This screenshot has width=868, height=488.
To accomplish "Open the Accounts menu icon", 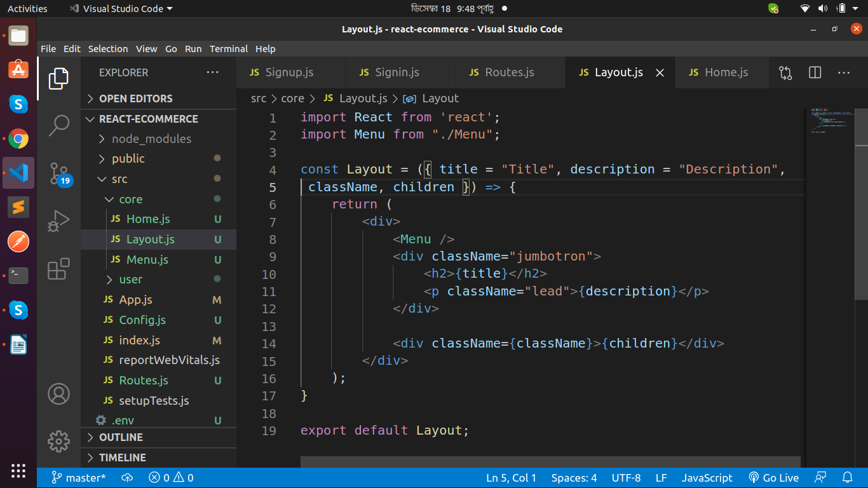I will click(x=58, y=394).
